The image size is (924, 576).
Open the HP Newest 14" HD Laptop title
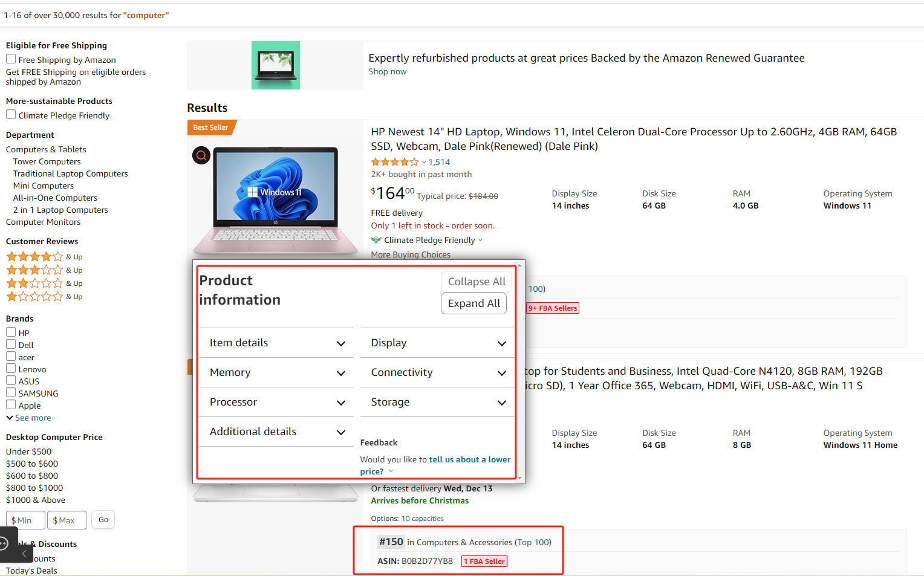(x=634, y=139)
